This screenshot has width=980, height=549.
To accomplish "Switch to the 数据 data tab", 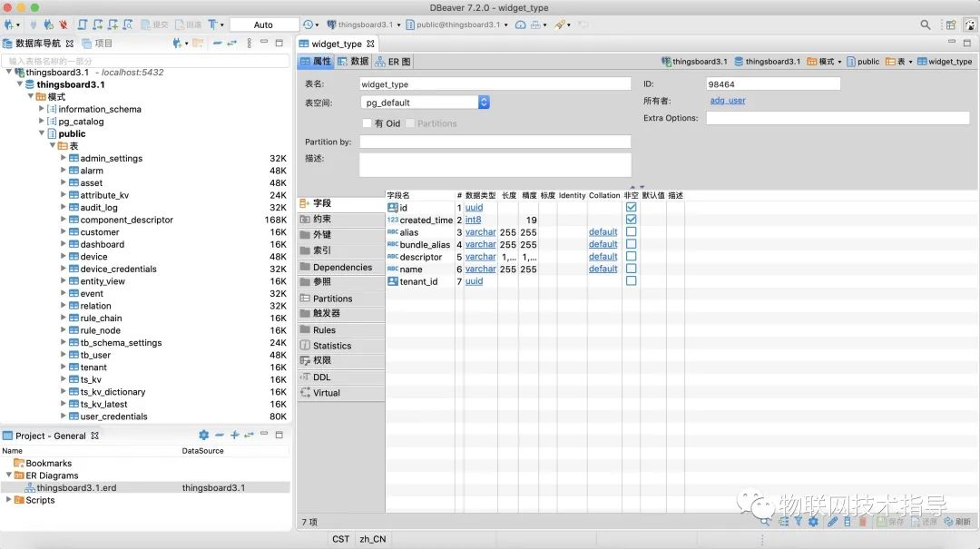I will coord(353,62).
